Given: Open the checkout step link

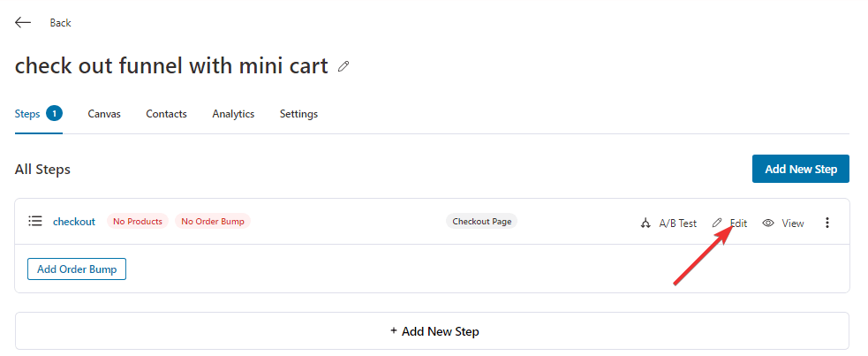Looking at the screenshot, I should [x=74, y=222].
